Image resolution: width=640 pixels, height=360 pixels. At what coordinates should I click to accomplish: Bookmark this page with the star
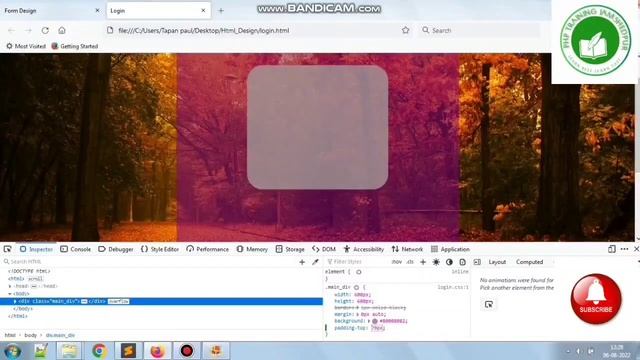click(405, 30)
